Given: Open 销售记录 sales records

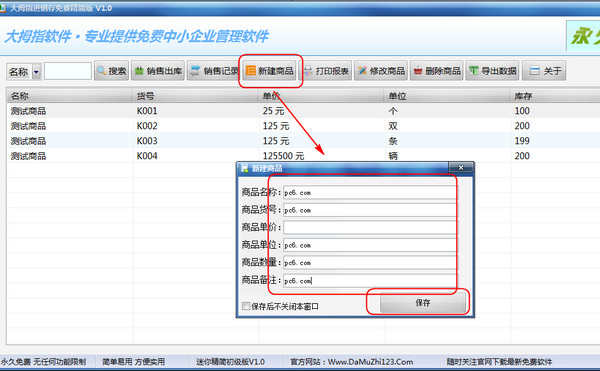Looking at the screenshot, I should (x=214, y=71).
